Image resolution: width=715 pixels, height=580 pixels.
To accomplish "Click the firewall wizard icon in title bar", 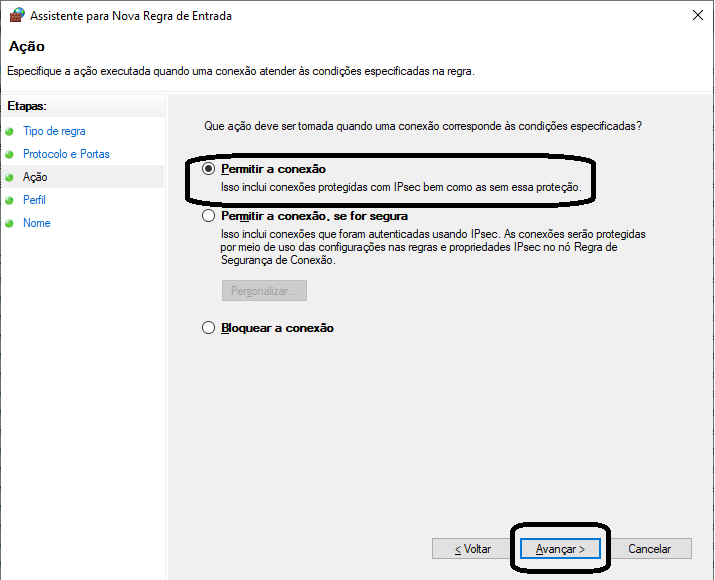I will (x=16, y=15).
